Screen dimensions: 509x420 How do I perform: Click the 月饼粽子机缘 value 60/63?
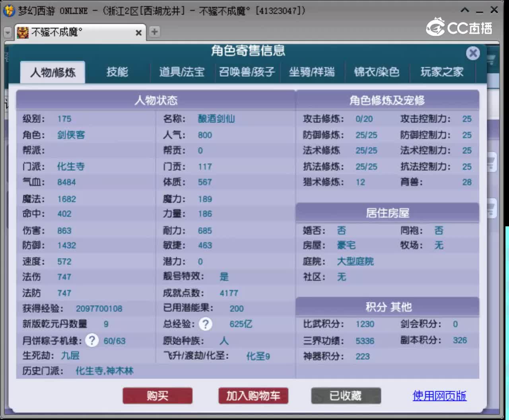point(115,341)
